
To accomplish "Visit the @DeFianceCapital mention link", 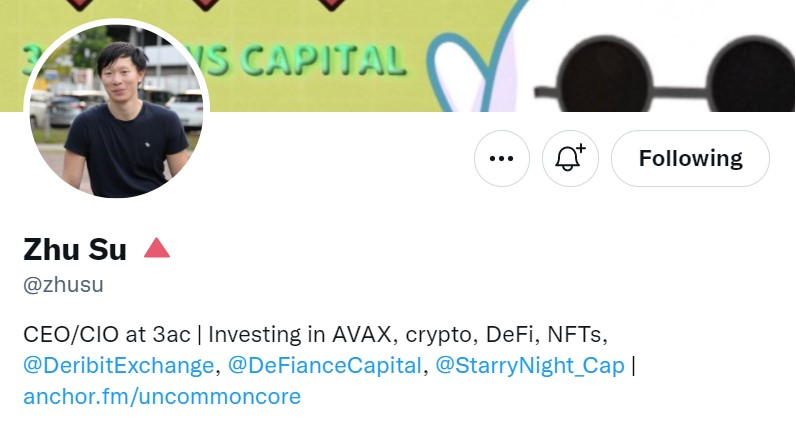I will (324, 365).
